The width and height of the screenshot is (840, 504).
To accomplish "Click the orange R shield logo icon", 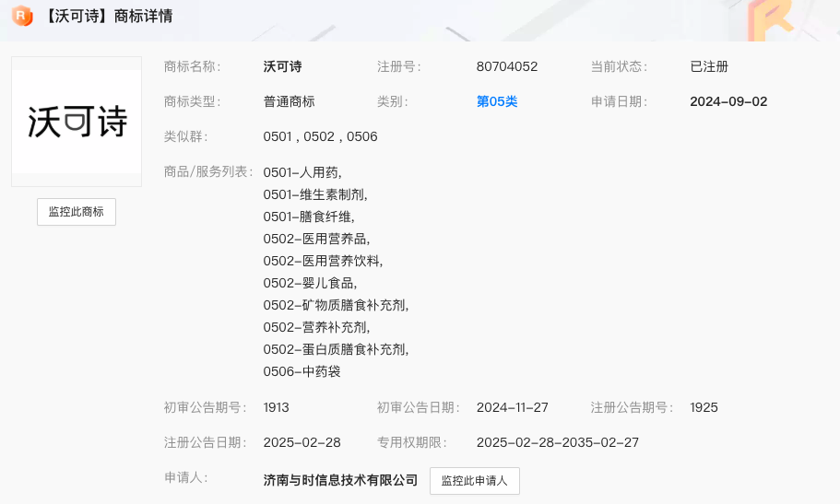I will (22, 16).
